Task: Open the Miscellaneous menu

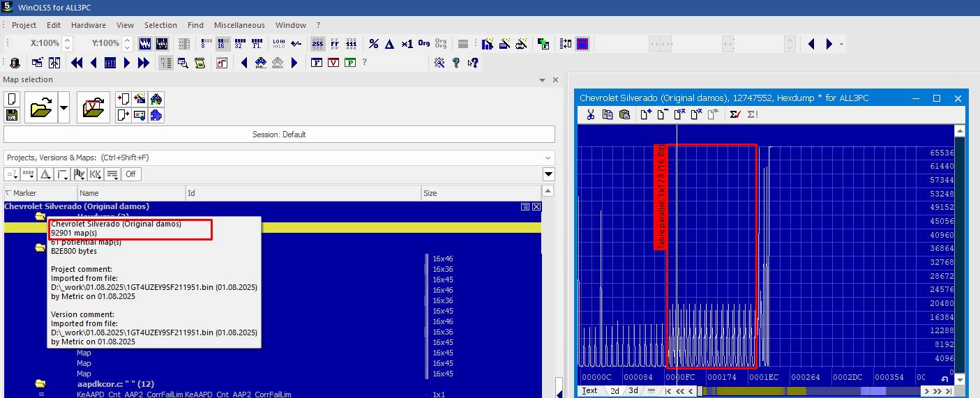Action: click(x=239, y=25)
